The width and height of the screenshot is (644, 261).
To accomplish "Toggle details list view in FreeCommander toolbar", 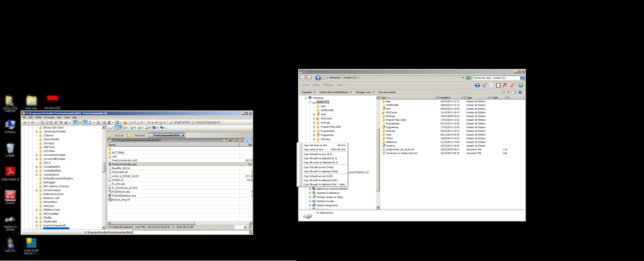I will point(85,122).
